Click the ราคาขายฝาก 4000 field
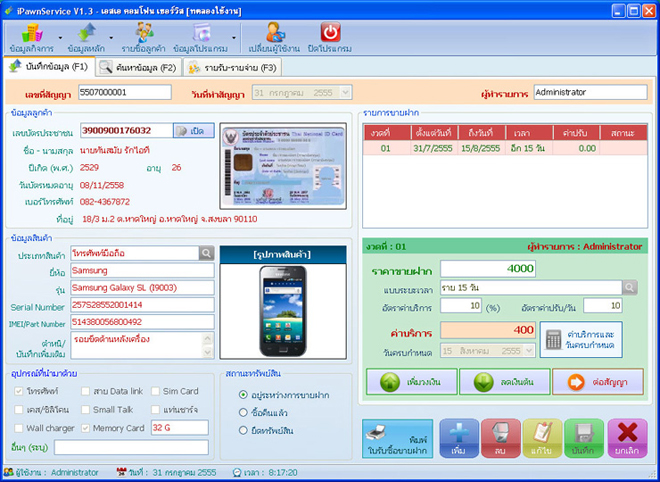Image resolution: width=660 pixels, height=482 pixels. [x=488, y=269]
